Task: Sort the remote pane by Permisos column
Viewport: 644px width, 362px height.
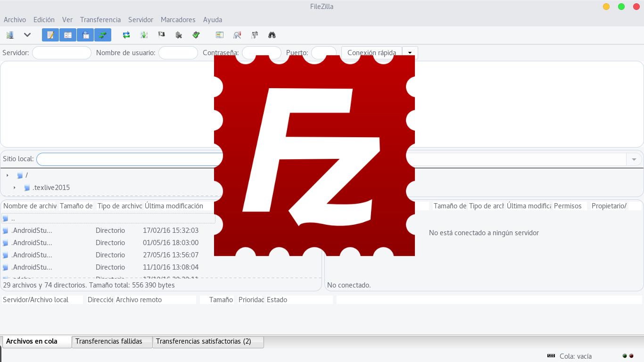Action: pyautogui.click(x=570, y=206)
